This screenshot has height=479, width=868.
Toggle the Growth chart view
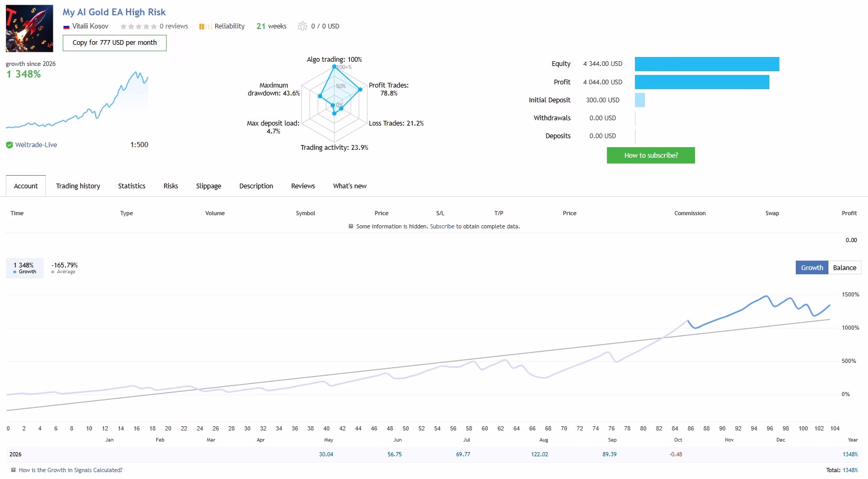coord(812,267)
